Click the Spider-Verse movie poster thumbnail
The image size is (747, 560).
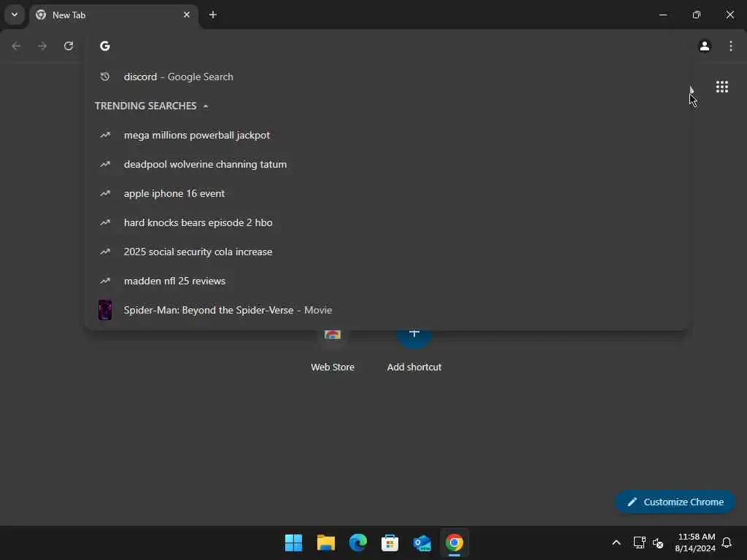coord(105,310)
